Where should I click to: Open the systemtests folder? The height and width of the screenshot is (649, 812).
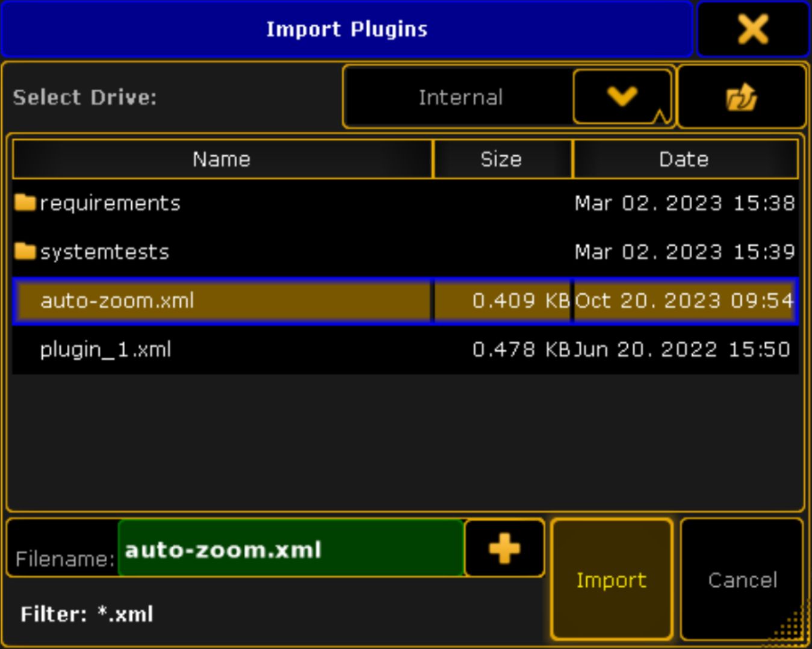105,252
